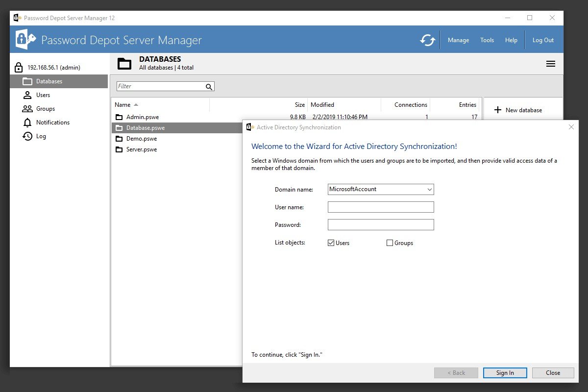Click the folder icon of Server.pswe
The height and width of the screenshot is (392, 588).
tap(119, 149)
